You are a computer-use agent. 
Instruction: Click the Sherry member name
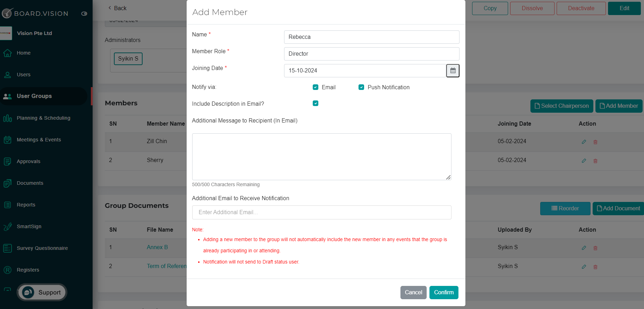155,160
